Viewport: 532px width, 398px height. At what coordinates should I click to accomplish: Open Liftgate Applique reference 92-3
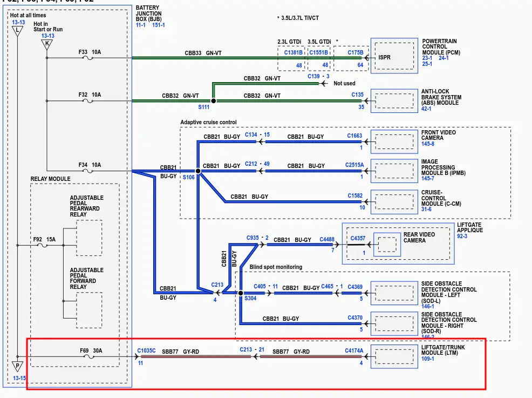[462, 236]
